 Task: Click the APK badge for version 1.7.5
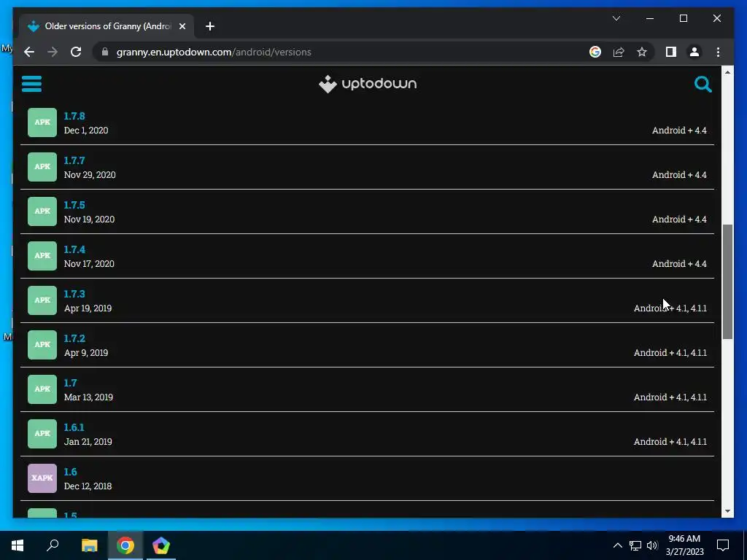[42, 211]
